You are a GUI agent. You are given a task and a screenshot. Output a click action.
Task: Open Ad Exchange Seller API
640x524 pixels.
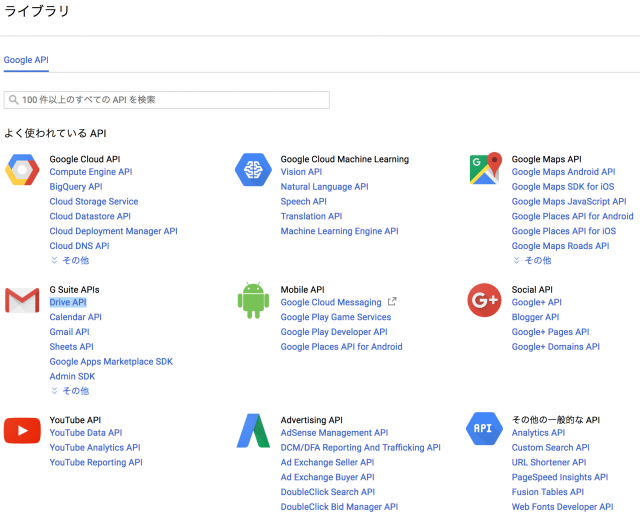click(327, 462)
